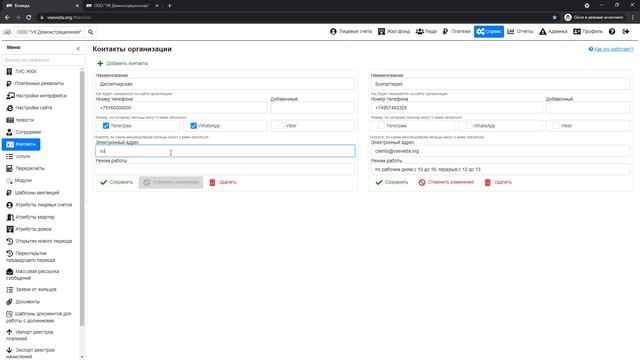Delete the Бухгалтерия contact
640x360 pixels.
pyautogui.click(x=498, y=182)
